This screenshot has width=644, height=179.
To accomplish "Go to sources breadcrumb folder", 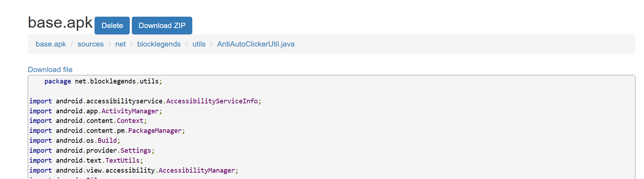I will 91,44.
